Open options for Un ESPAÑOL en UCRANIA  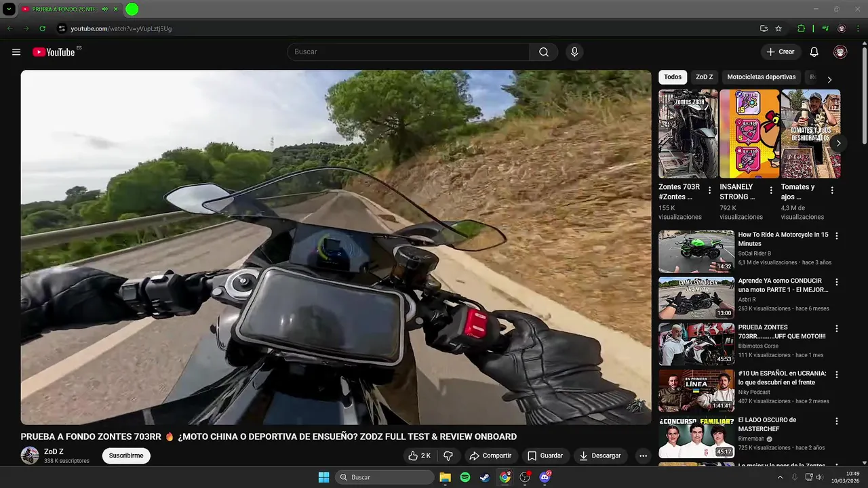[x=837, y=374]
